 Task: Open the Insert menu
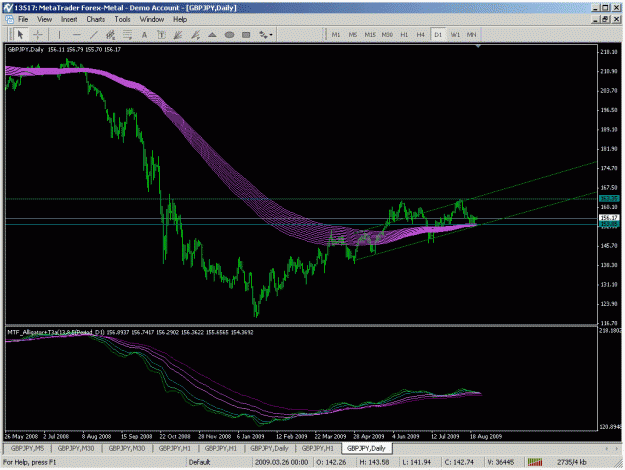click(x=69, y=20)
